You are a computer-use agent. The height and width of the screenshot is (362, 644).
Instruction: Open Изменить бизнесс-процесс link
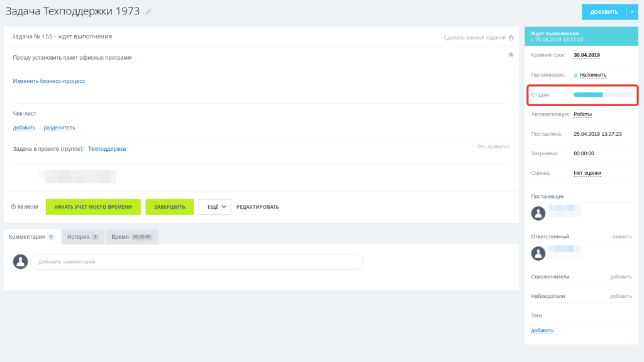(49, 81)
